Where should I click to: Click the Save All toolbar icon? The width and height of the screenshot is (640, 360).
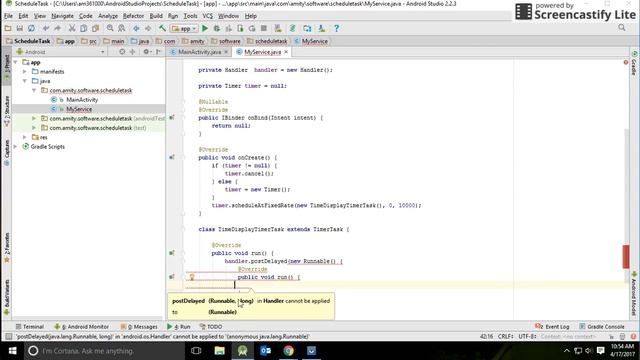tap(20, 28)
